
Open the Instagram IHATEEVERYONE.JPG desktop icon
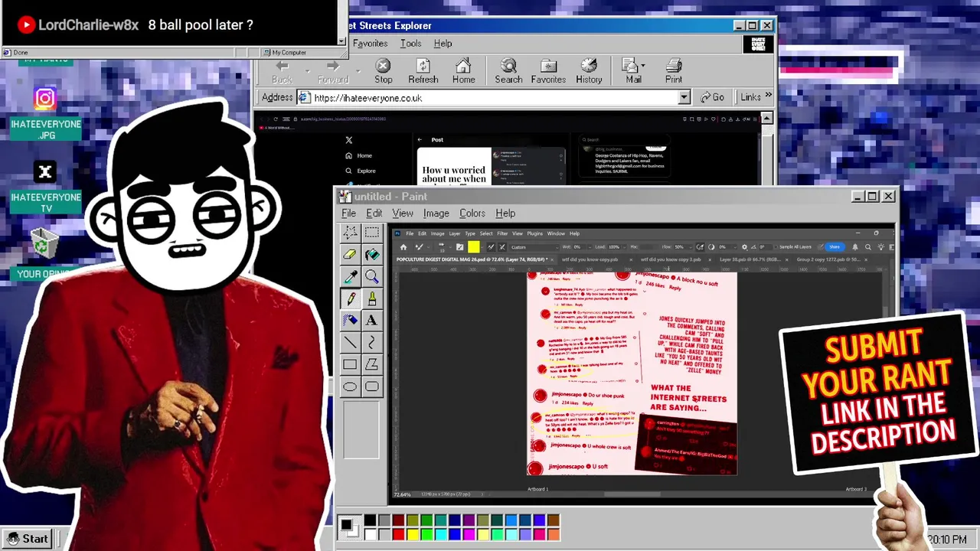[45, 115]
